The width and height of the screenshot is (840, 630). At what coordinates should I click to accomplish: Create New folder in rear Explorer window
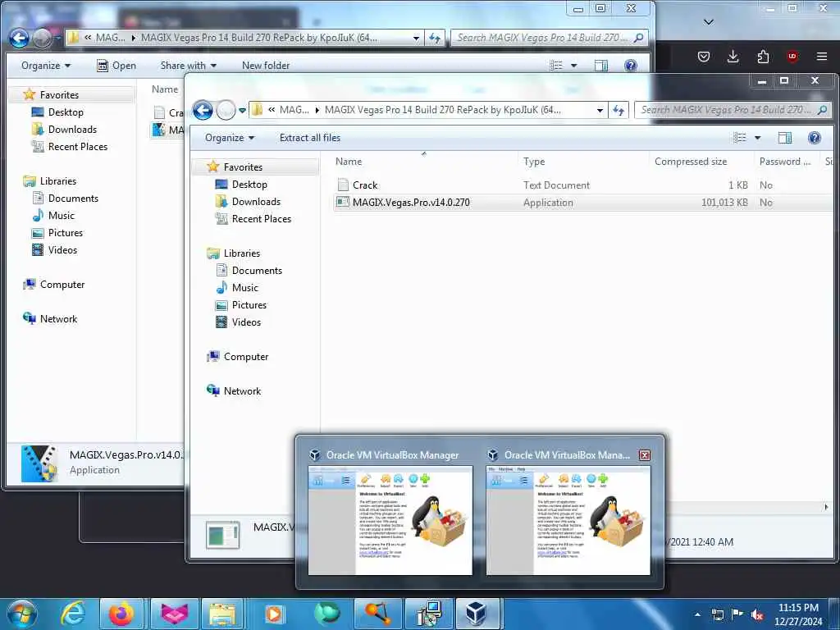[266, 66]
